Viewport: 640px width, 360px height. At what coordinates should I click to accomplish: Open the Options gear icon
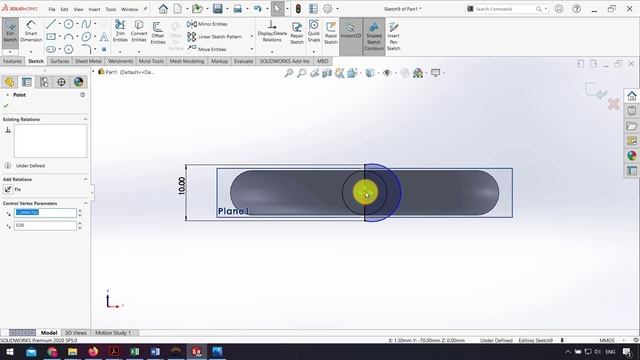point(328,9)
